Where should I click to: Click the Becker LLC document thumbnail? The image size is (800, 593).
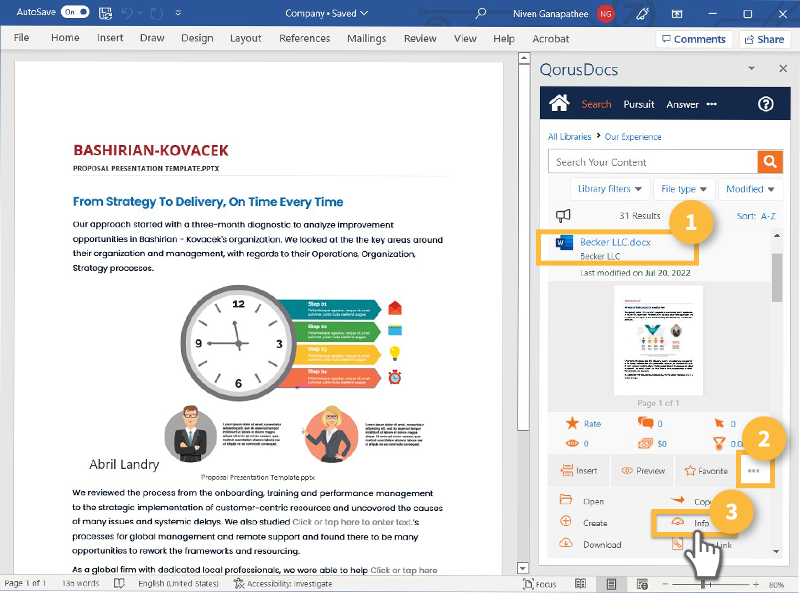pyautogui.click(x=658, y=340)
